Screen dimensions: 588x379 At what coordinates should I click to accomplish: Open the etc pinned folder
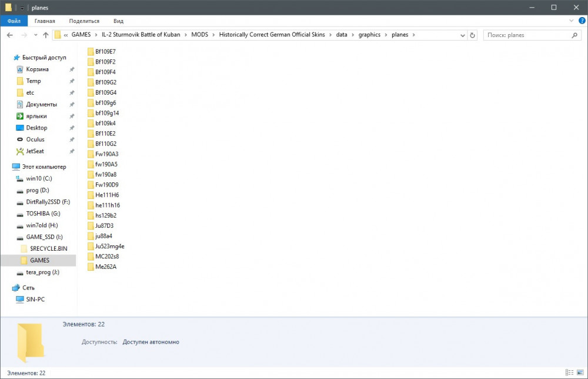coord(30,92)
